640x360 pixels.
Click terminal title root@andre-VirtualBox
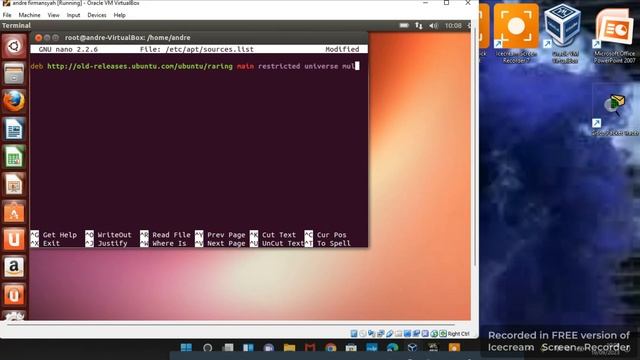point(127,38)
